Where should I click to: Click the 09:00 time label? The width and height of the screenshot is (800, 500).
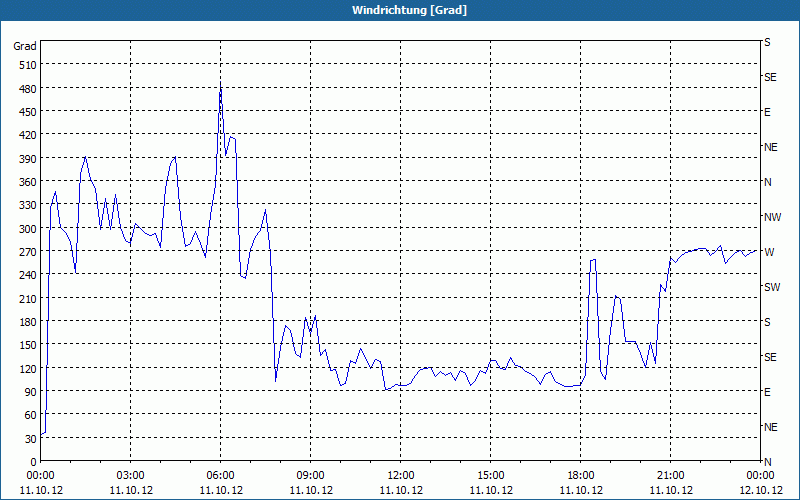click(x=310, y=476)
